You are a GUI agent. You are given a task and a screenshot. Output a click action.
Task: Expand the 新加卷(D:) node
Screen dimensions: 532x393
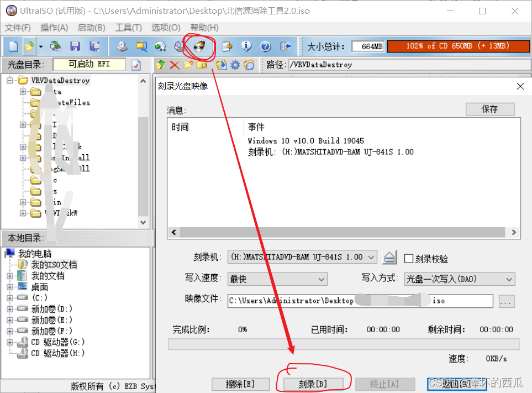[x=10, y=309]
